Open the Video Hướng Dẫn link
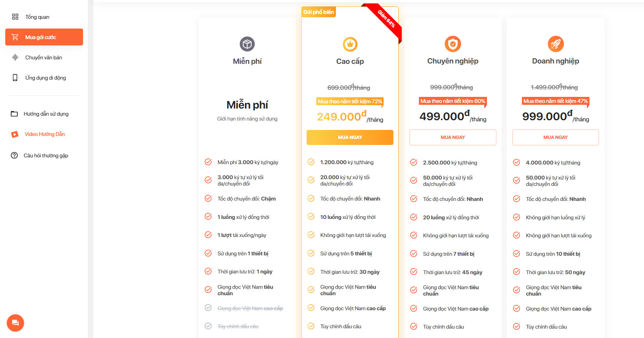The height and width of the screenshot is (338, 644). click(45, 134)
